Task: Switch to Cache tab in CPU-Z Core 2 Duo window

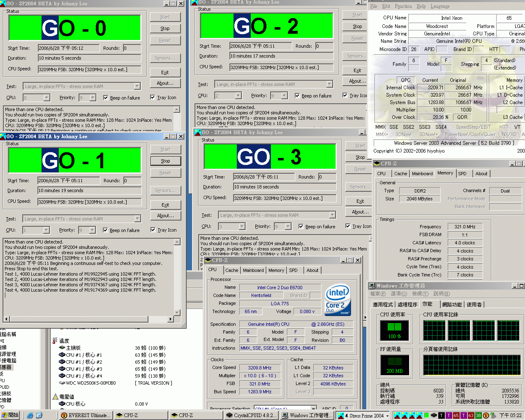Action: (231, 270)
